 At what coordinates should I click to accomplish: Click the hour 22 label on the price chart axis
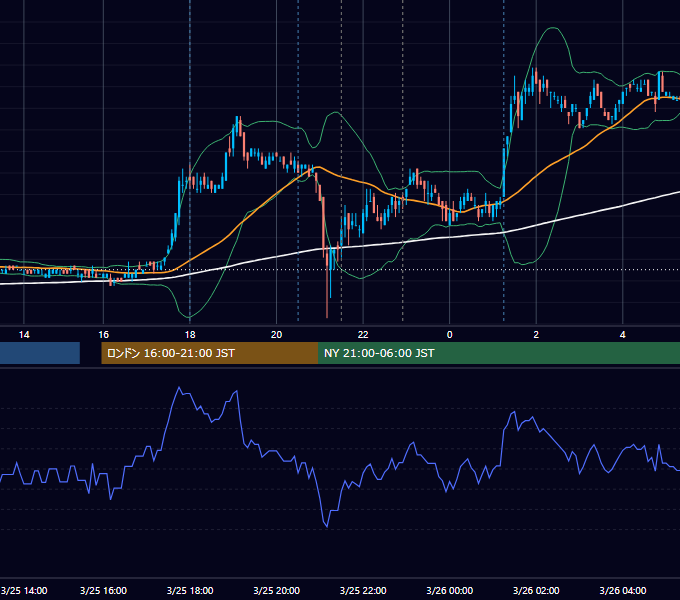pos(363,335)
